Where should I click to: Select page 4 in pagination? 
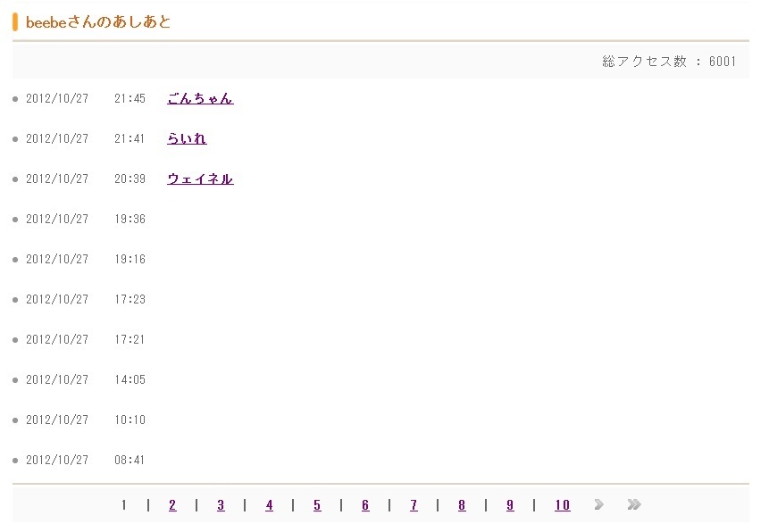click(x=269, y=506)
